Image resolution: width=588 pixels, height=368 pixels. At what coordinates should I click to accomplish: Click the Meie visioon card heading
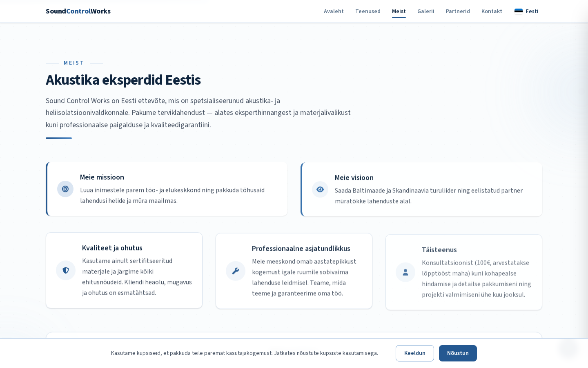click(x=354, y=177)
